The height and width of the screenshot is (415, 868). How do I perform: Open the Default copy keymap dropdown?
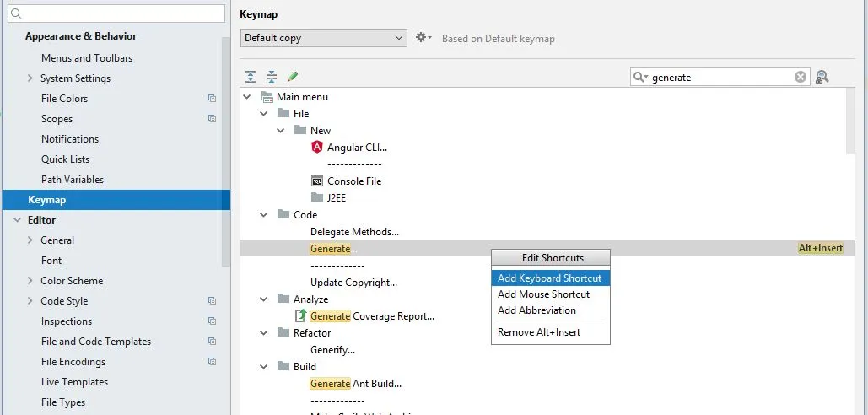click(324, 38)
